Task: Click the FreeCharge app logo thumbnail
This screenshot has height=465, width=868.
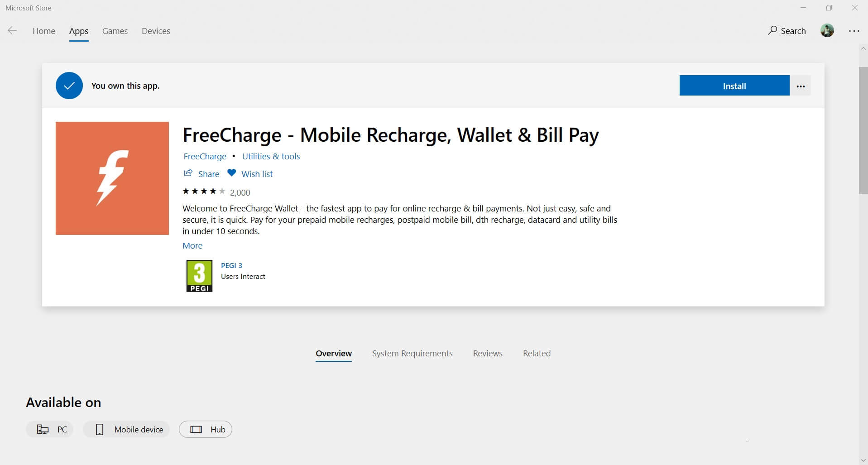Action: click(x=112, y=178)
